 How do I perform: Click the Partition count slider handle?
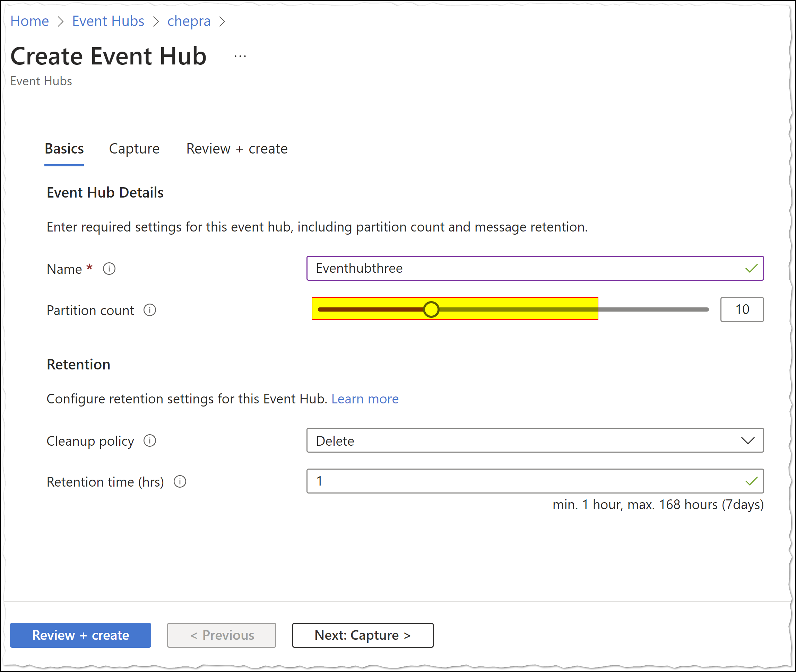pos(431,309)
